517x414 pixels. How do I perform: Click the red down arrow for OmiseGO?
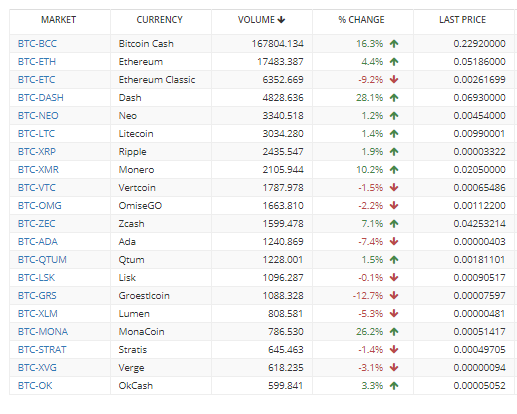point(394,206)
